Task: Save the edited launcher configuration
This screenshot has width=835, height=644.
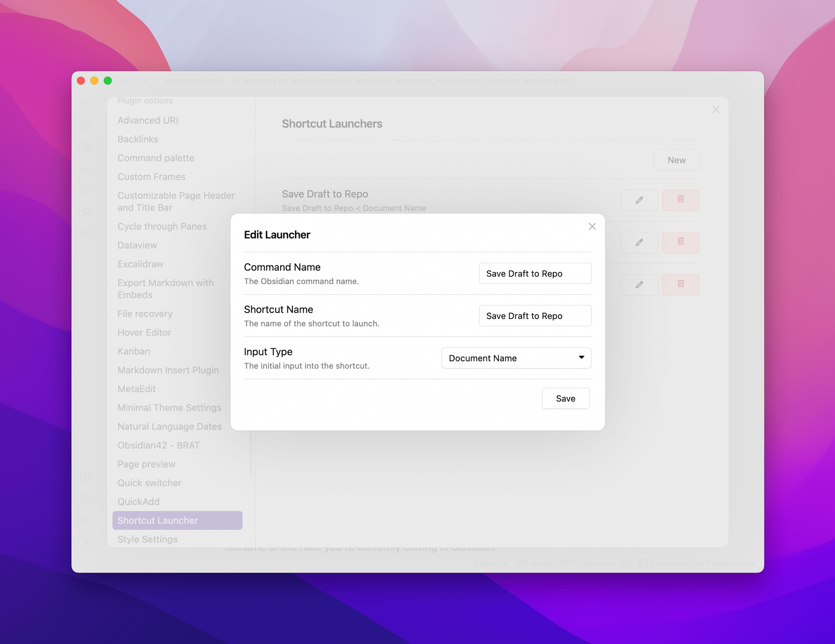Action: [x=565, y=398]
